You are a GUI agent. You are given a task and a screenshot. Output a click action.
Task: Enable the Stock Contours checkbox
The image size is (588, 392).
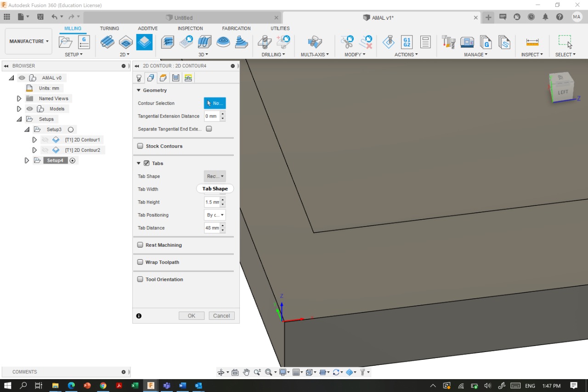[140, 146]
